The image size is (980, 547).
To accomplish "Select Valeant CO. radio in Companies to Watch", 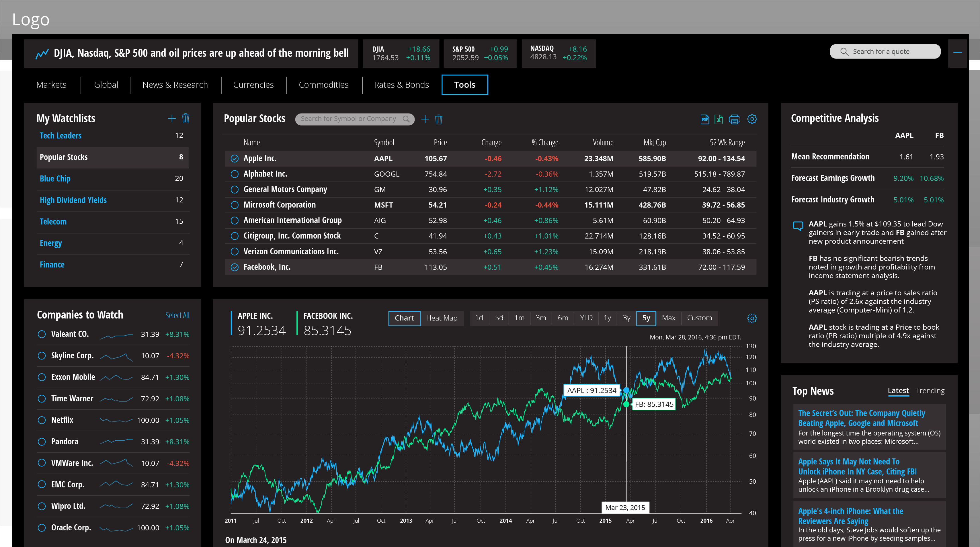I will point(42,334).
